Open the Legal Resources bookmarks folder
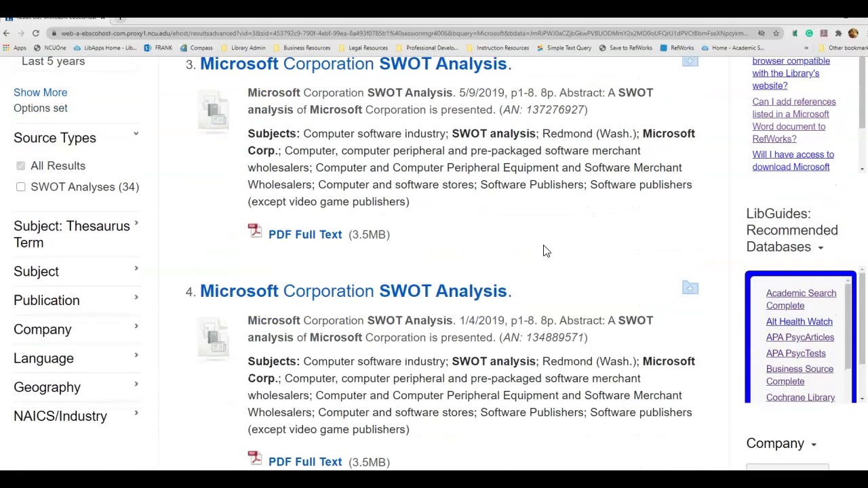The width and height of the screenshot is (868, 488). 363,48
